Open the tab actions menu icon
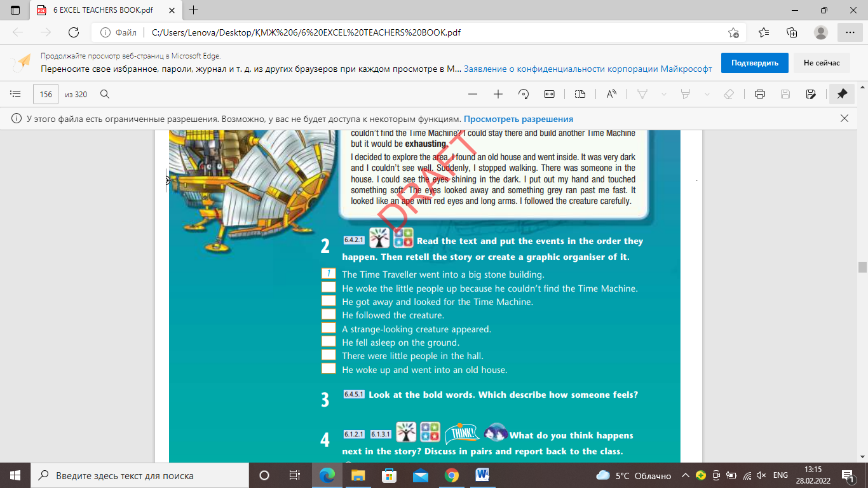 click(x=15, y=10)
